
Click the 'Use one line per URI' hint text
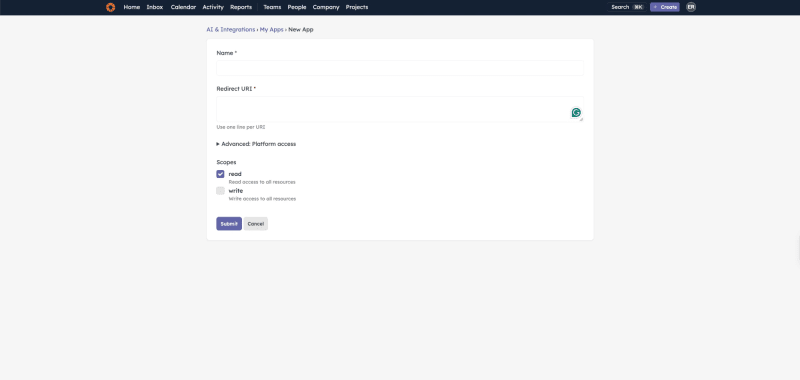(241, 127)
